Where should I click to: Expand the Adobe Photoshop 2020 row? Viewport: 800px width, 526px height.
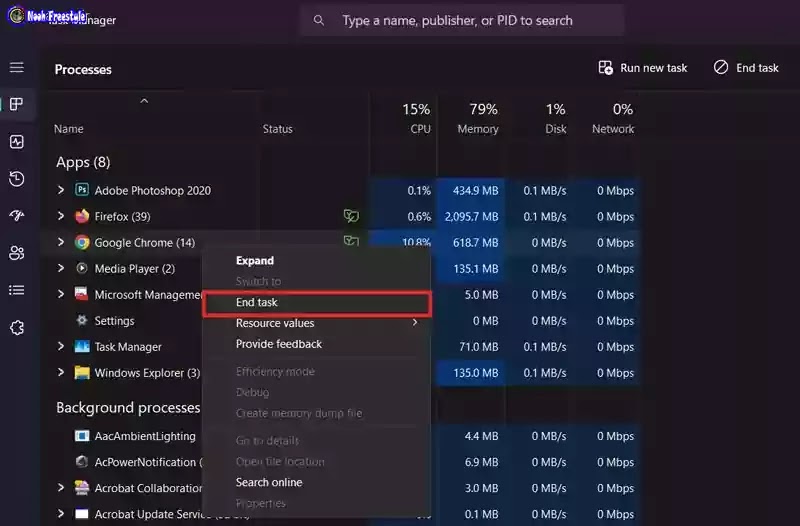tap(61, 190)
